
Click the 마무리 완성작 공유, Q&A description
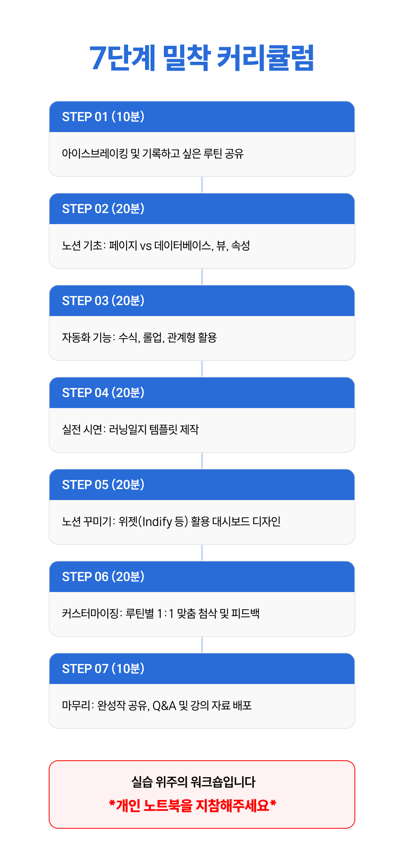pos(156,706)
